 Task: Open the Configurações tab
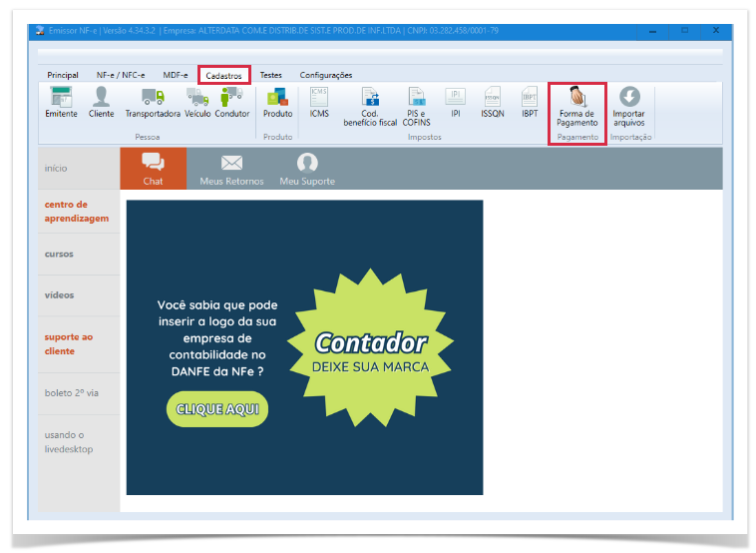point(326,75)
